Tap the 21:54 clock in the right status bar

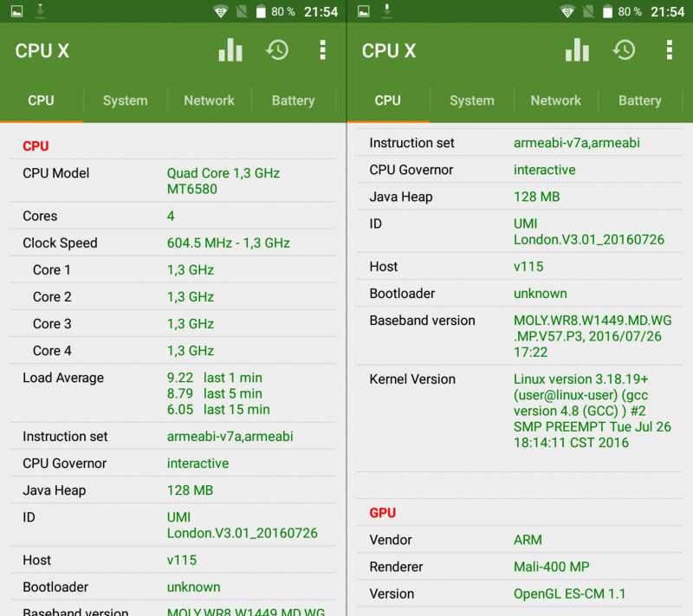click(667, 12)
